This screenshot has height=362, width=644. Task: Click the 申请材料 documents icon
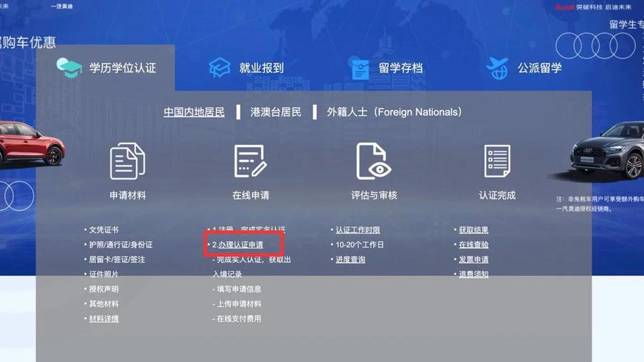click(127, 161)
